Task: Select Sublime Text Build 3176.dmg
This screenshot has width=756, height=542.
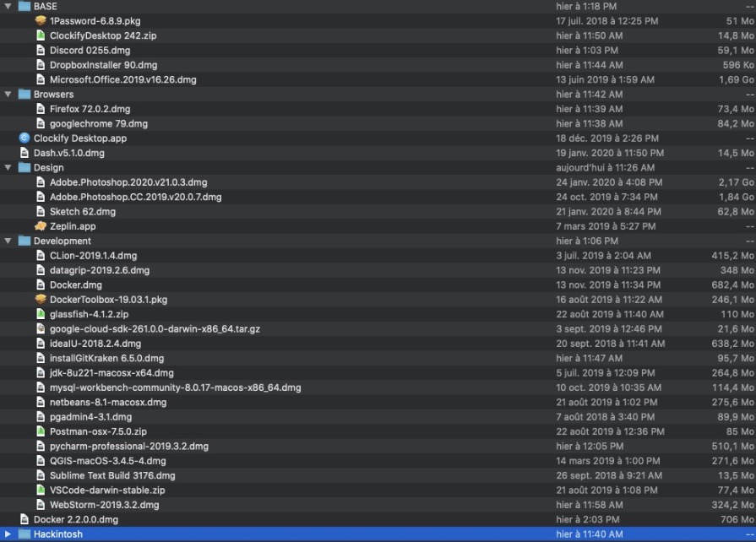Action: [112, 475]
